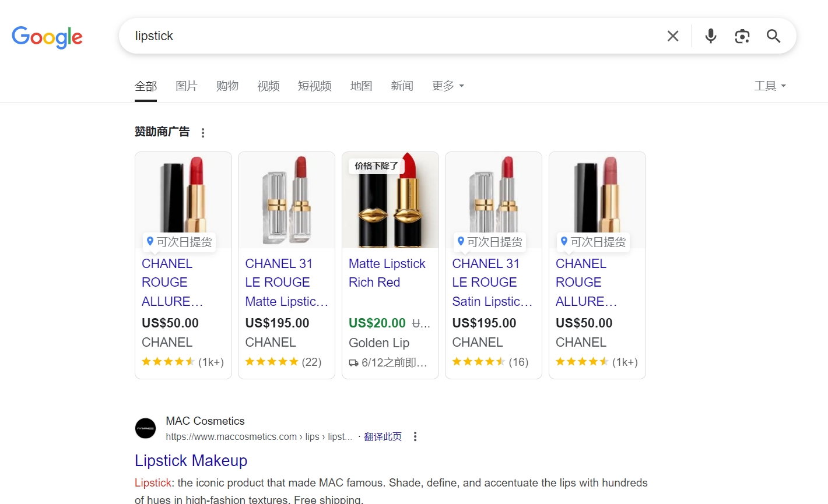The width and height of the screenshot is (828, 504).
Task: Open last CHANEL ROUGE ALLURE product image
Action: coord(597,200)
